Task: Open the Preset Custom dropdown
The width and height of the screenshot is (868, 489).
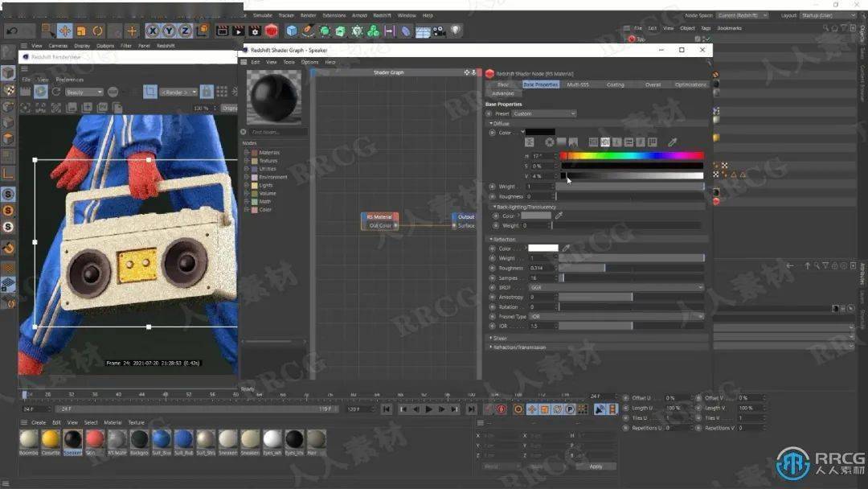Action: (x=544, y=113)
